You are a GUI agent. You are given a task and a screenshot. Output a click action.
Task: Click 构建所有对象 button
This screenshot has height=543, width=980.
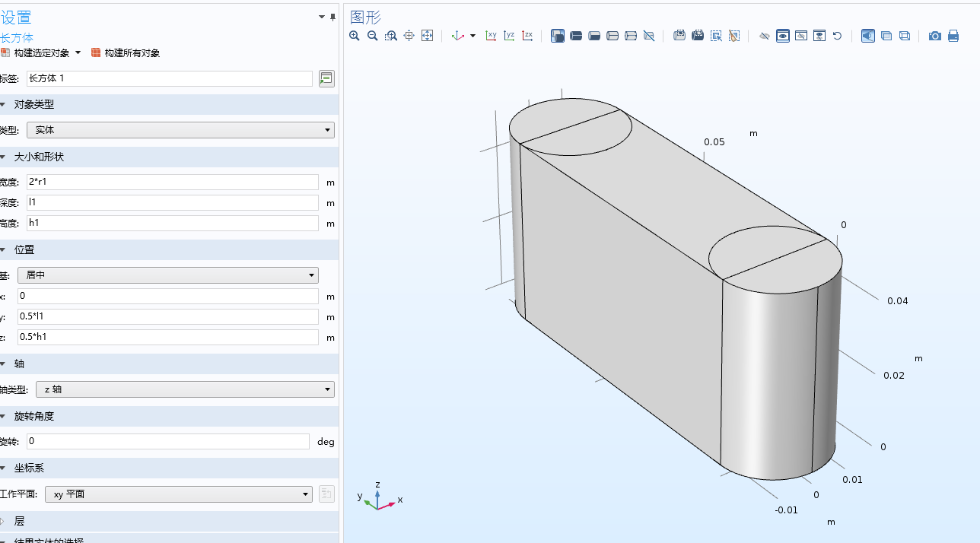coord(126,52)
